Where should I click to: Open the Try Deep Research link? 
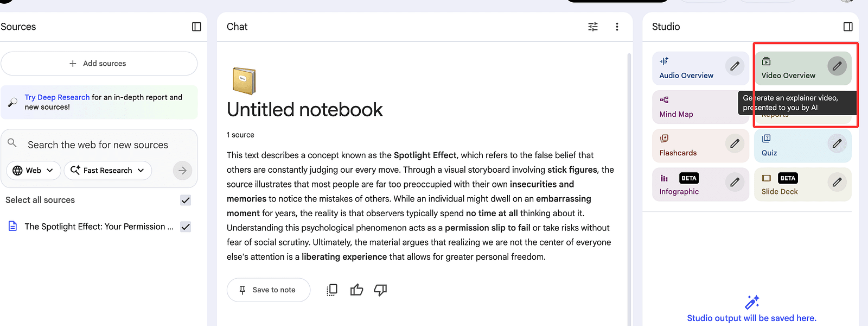57,97
